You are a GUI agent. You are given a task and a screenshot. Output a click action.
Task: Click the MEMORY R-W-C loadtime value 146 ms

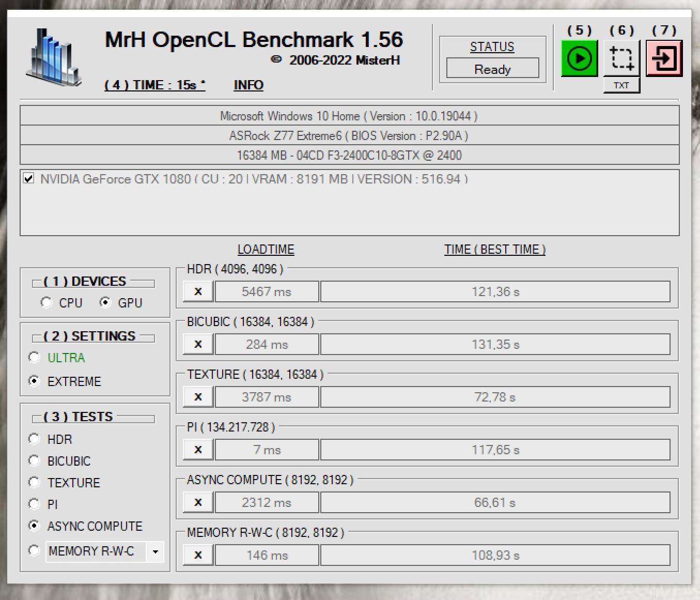(267, 555)
